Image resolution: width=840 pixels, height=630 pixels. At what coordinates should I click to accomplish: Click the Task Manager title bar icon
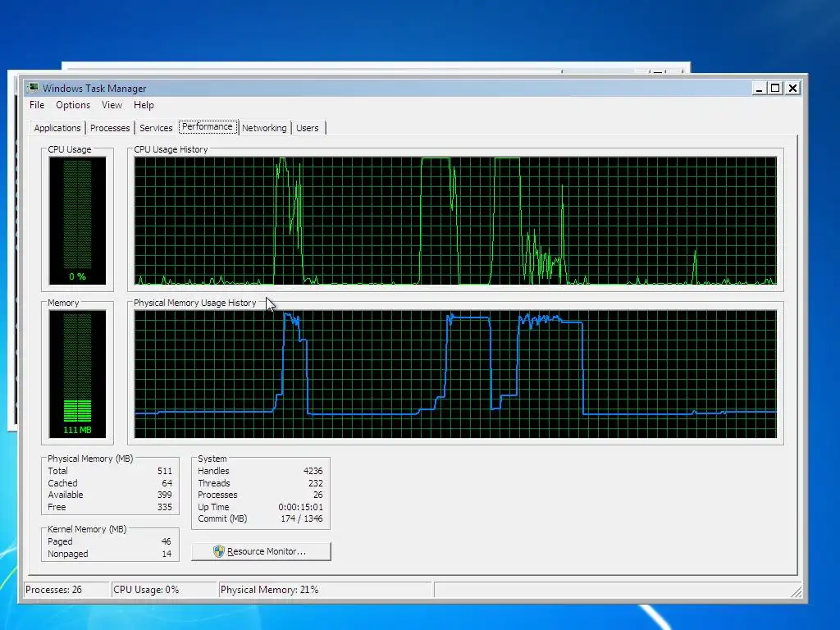[x=33, y=88]
